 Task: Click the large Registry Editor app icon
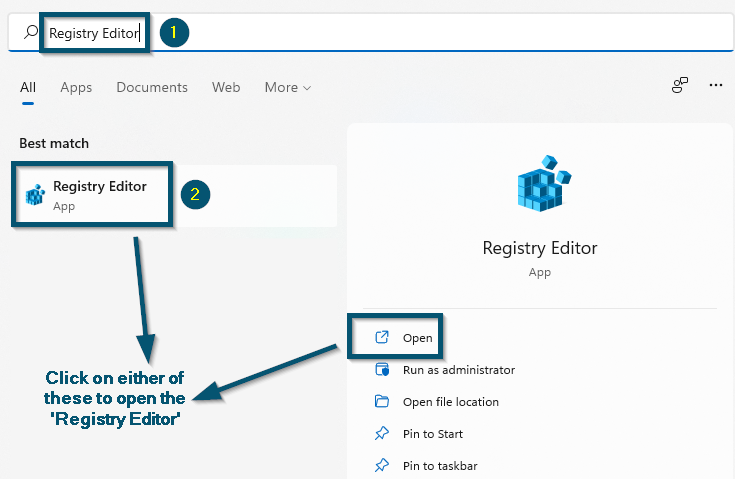(x=544, y=183)
